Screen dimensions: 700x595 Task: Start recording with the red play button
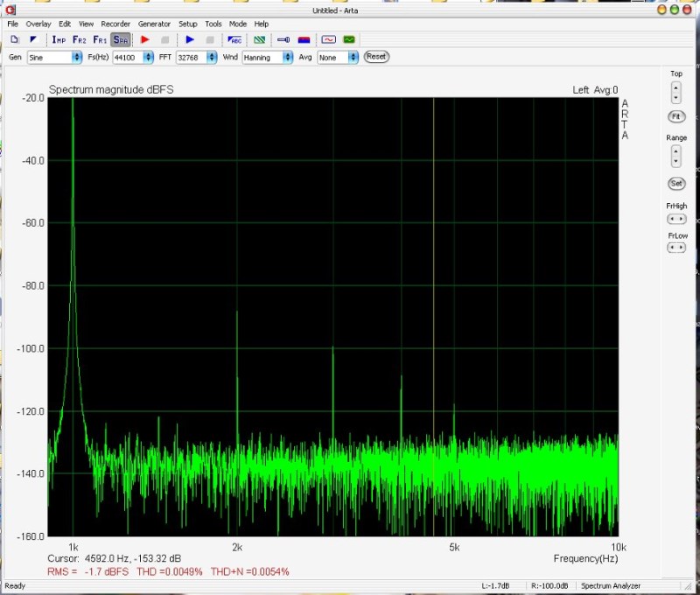point(145,39)
